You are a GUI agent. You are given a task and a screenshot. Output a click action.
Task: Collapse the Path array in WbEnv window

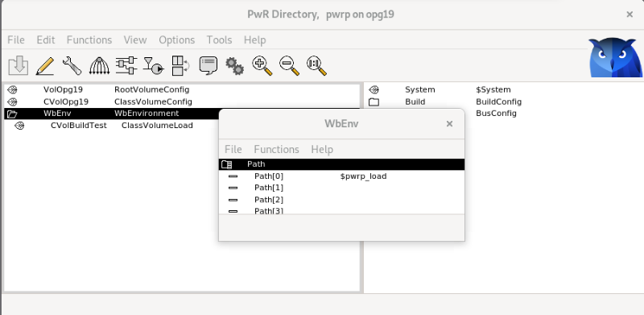(x=226, y=164)
